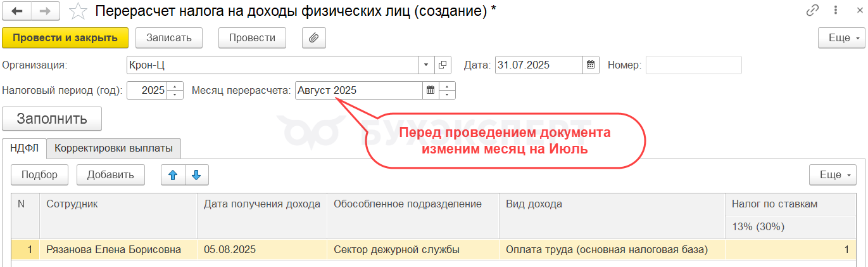Screen dimensions: 868x267
Task: Go back with the left arrow button
Action: coord(17,11)
